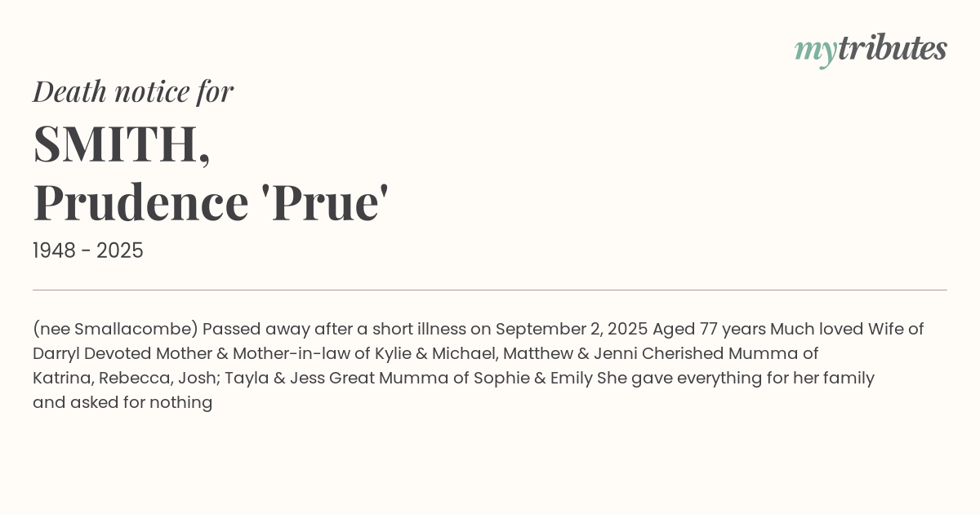The height and width of the screenshot is (514, 980).
Task: Click the horizontal divider line
Action: pyautogui.click(x=490, y=290)
